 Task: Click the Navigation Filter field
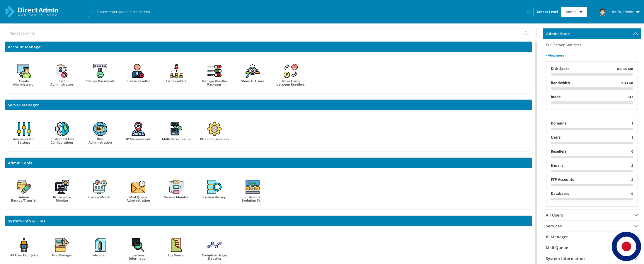tap(264, 33)
